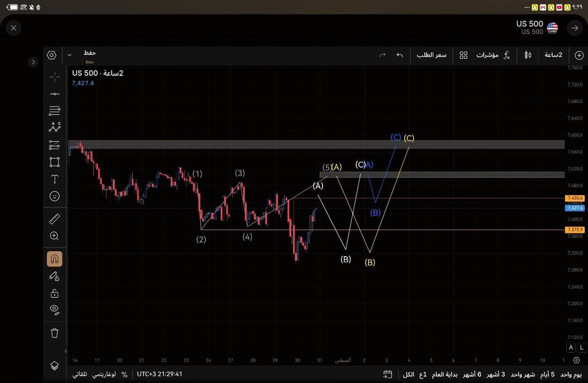Open the Fibonacci lines tool
Image resolution: width=588 pixels, height=383 pixels.
(x=54, y=110)
